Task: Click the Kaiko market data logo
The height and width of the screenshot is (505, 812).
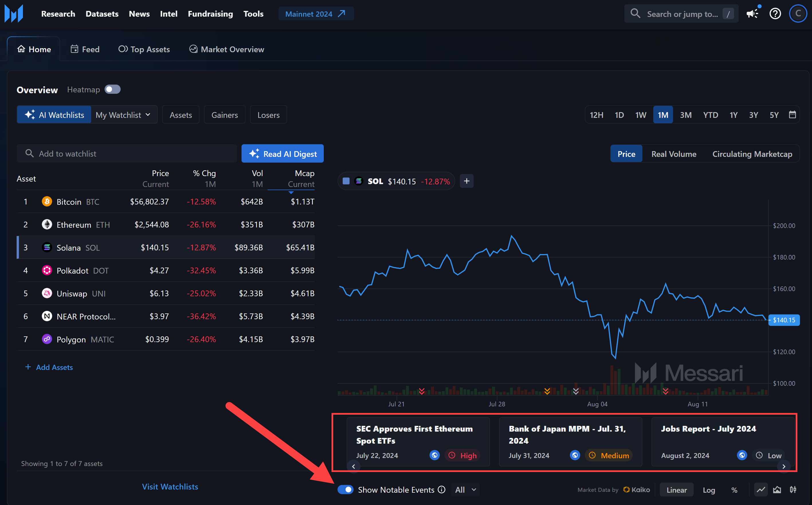Action: pos(637,490)
